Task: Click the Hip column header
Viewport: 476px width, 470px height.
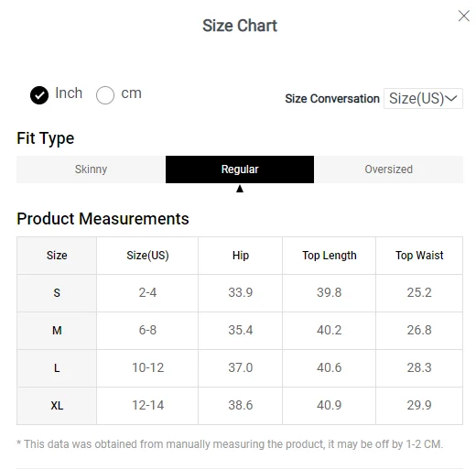Action: 241,256
